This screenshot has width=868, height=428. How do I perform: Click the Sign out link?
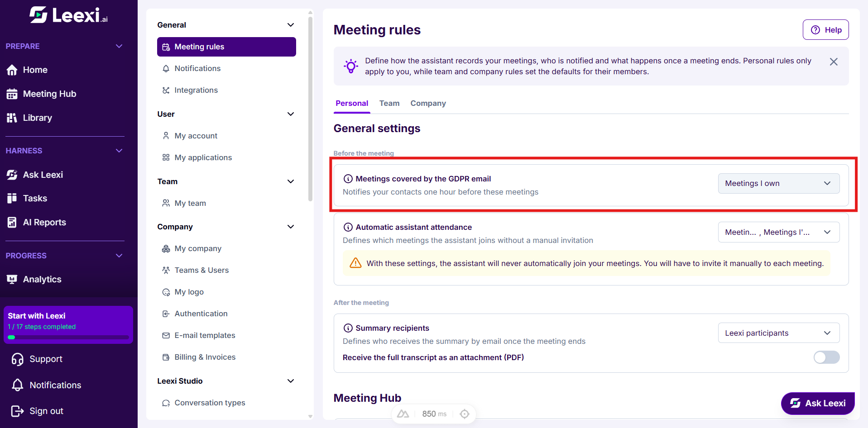46,411
